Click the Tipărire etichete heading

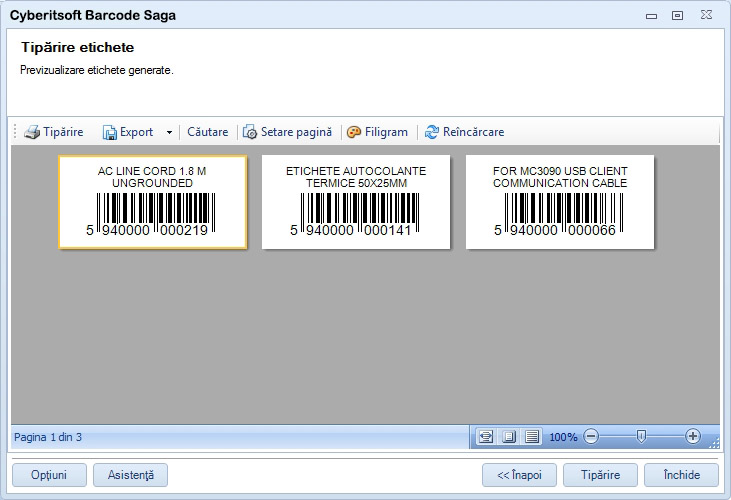click(x=77, y=48)
